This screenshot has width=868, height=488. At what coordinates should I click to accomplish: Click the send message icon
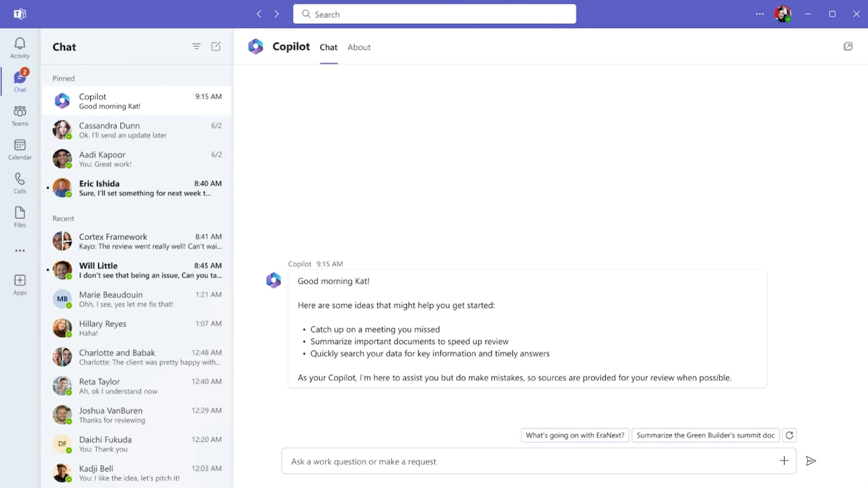click(x=811, y=461)
